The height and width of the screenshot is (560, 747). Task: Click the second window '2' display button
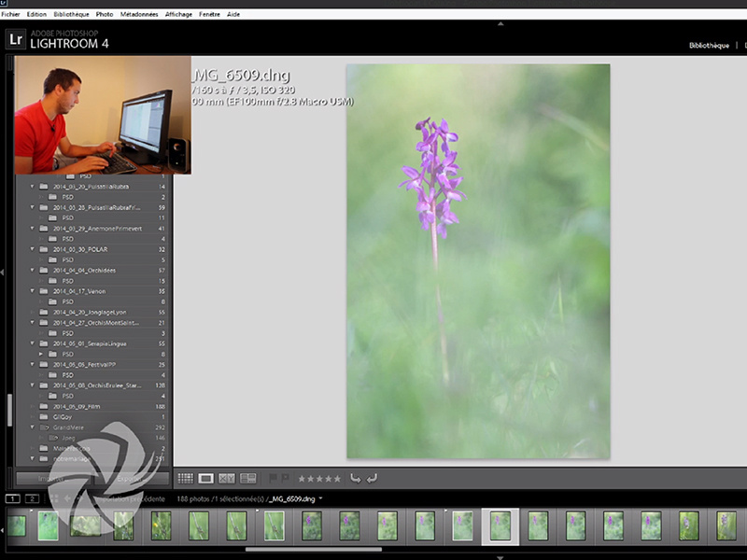pyautogui.click(x=32, y=499)
